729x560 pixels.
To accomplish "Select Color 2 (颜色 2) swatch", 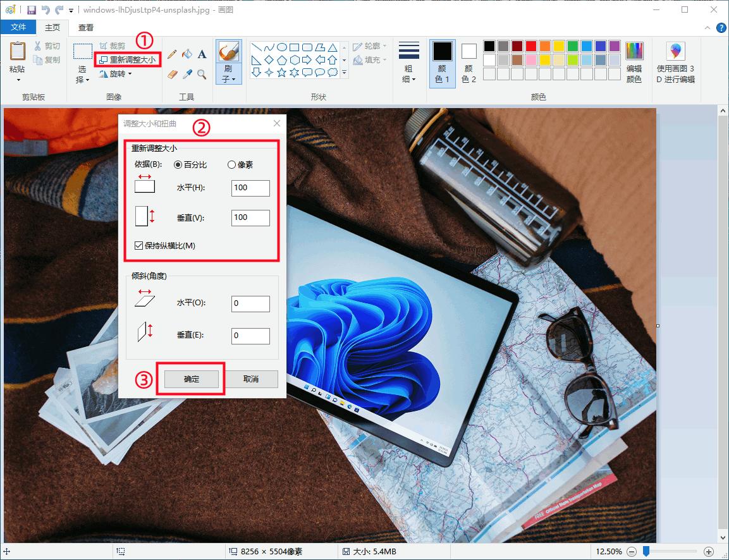I will (469, 63).
